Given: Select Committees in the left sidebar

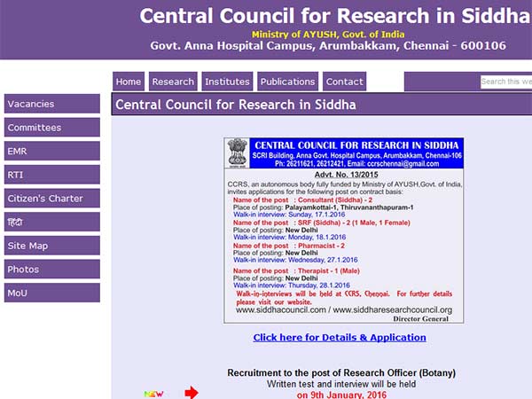Looking at the screenshot, I should click(51, 128).
